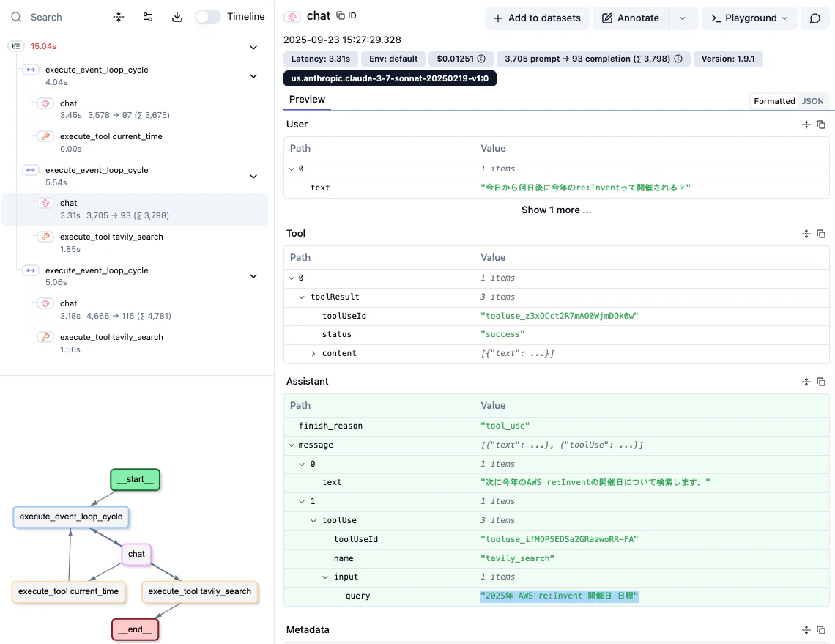Open the Annotate dropdown arrow

tap(683, 18)
